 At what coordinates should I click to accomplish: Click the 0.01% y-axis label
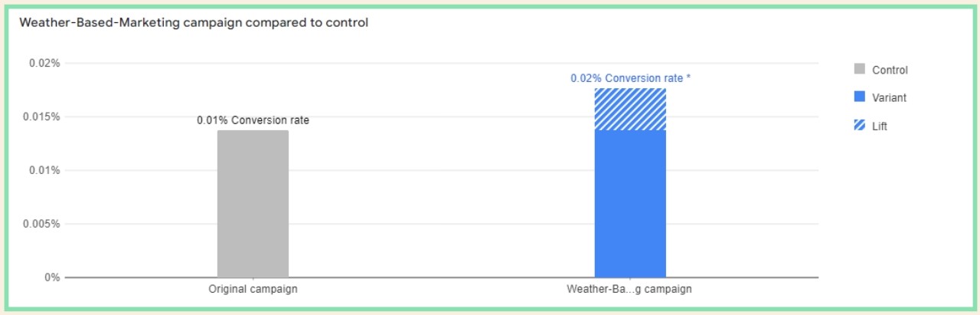click(x=44, y=170)
